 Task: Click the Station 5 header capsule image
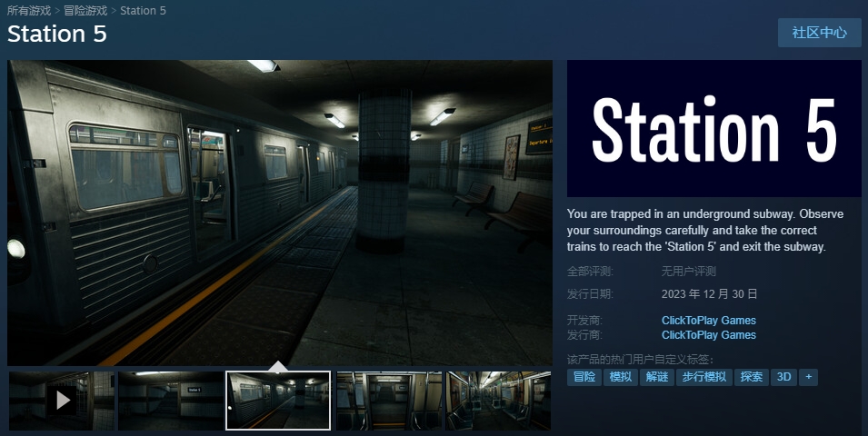coord(714,128)
